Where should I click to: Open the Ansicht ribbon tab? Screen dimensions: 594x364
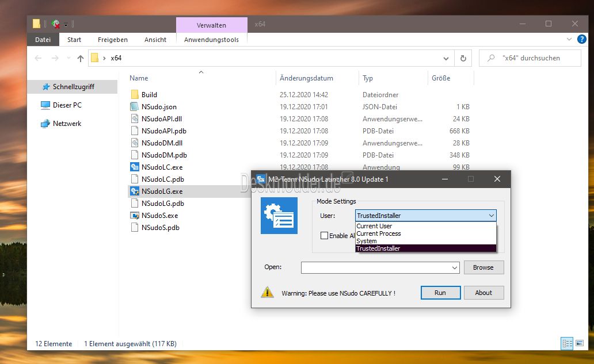[155, 39]
